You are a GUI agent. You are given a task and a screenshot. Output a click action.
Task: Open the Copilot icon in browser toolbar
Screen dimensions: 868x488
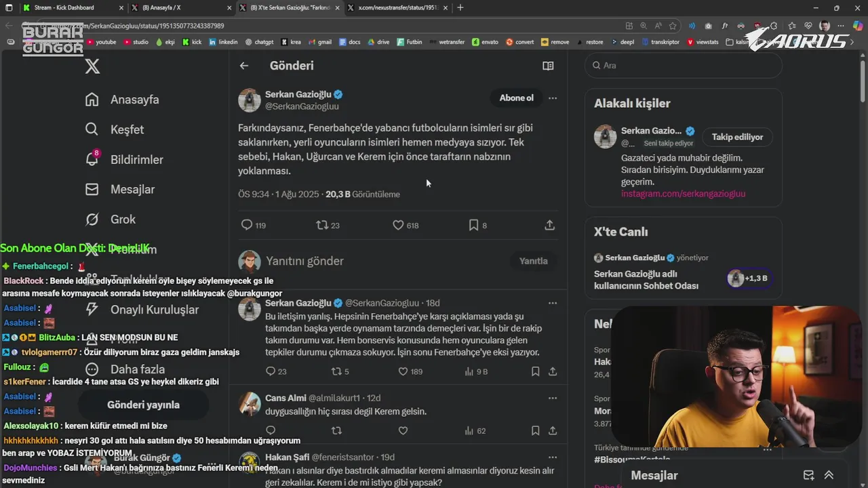click(859, 26)
